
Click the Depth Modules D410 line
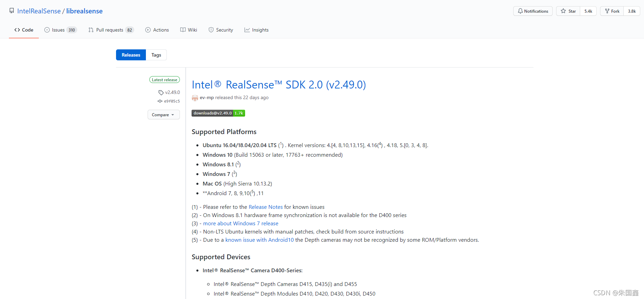point(295,294)
